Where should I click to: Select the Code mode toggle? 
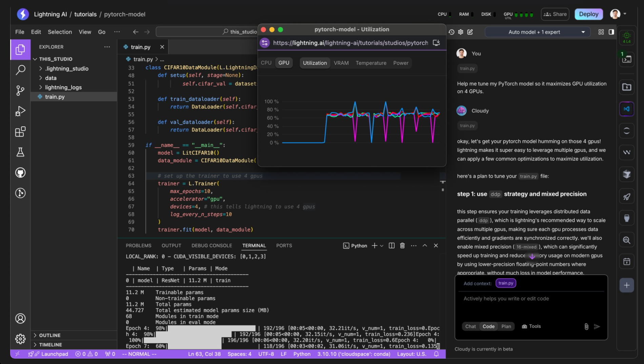pos(488,326)
